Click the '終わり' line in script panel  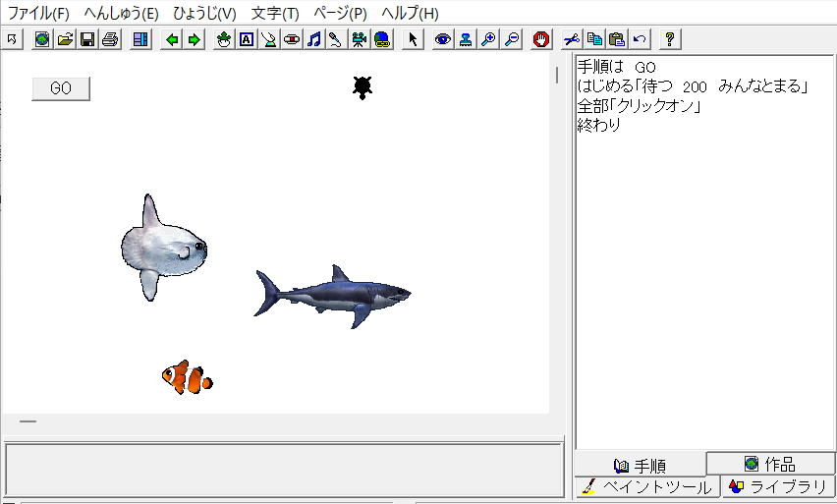599,125
